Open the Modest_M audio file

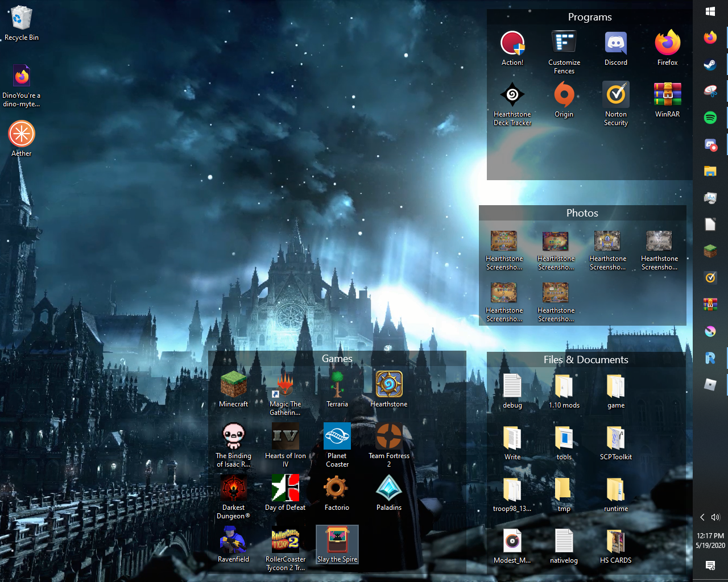click(x=512, y=546)
